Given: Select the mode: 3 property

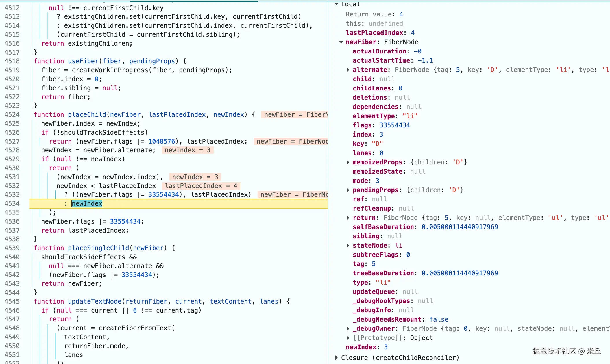Looking at the screenshot, I should tap(366, 181).
